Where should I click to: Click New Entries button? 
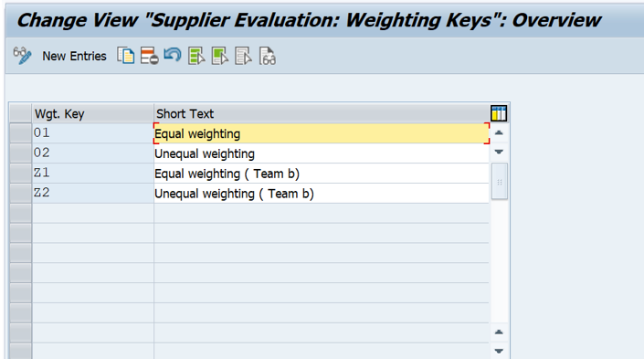(74, 56)
